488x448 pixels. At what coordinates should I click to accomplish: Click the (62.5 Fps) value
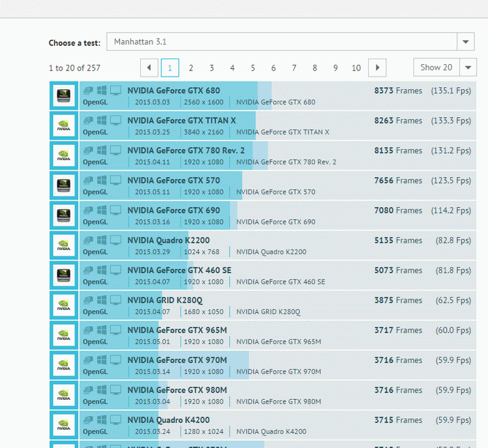coord(453,300)
